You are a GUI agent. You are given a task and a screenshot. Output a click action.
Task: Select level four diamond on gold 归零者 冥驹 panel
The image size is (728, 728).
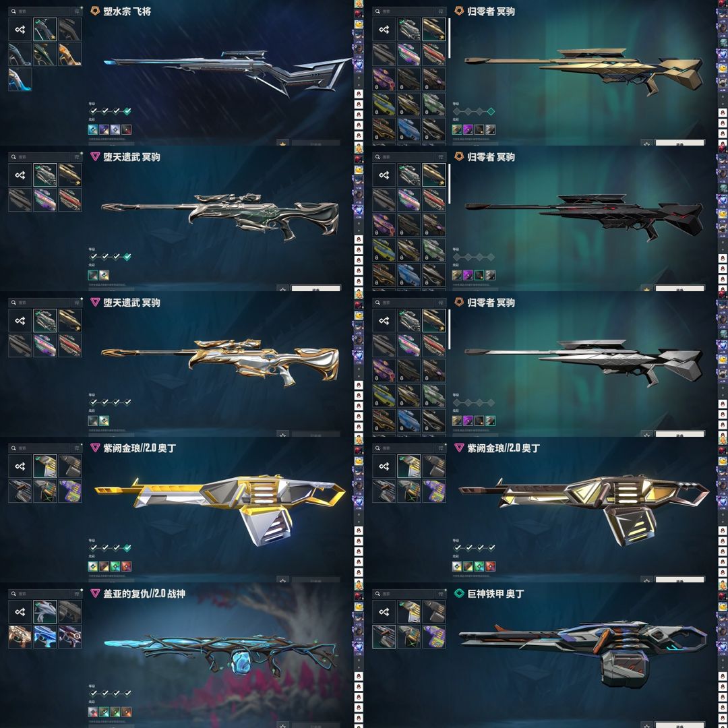click(491, 111)
